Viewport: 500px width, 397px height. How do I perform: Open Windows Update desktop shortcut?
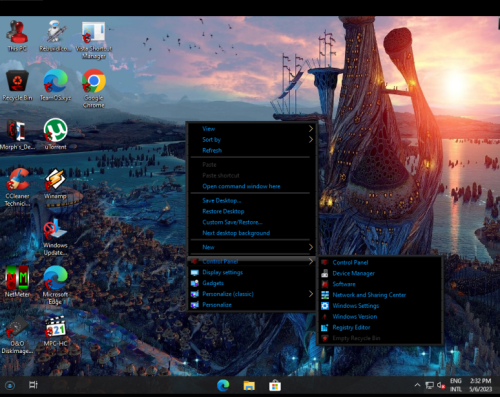coord(55,236)
